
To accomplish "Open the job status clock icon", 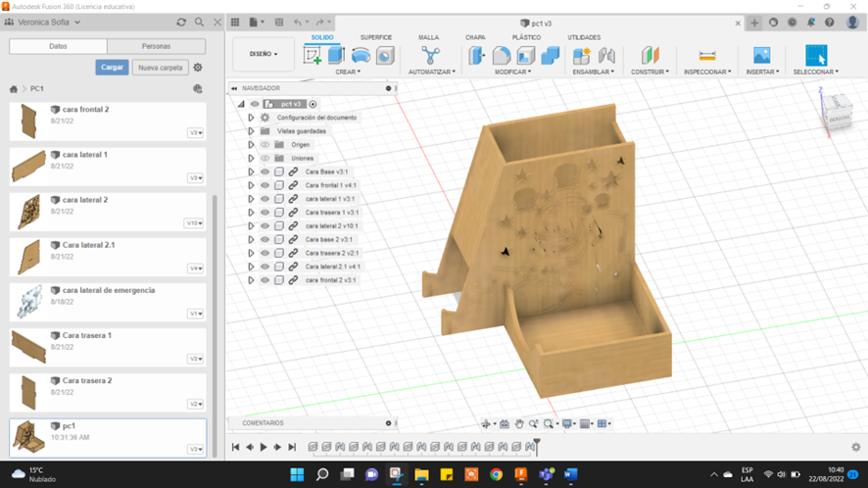I will click(x=793, y=23).
